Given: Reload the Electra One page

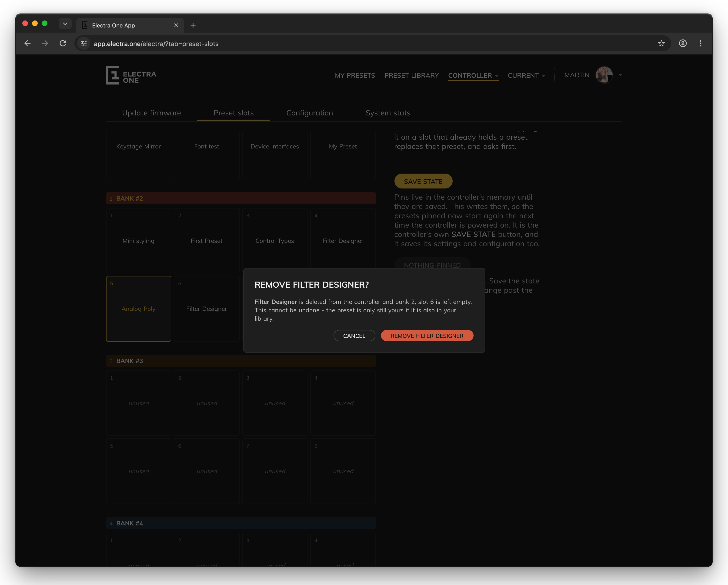Looking at the screenshot, I should coord(63,44).
